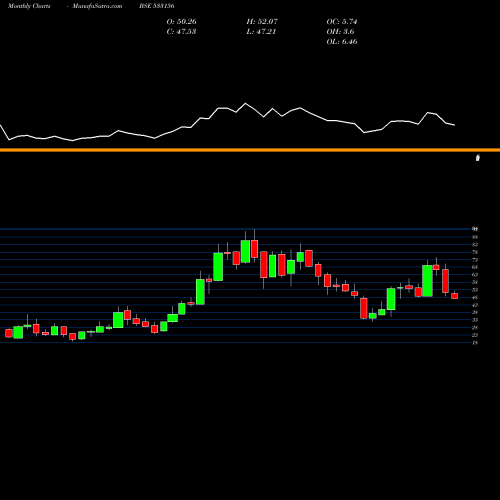The height and width of the screenshot is (500, 500).
Task: Click the MunafaSutra.com label
Action: (x=97, y=6)
